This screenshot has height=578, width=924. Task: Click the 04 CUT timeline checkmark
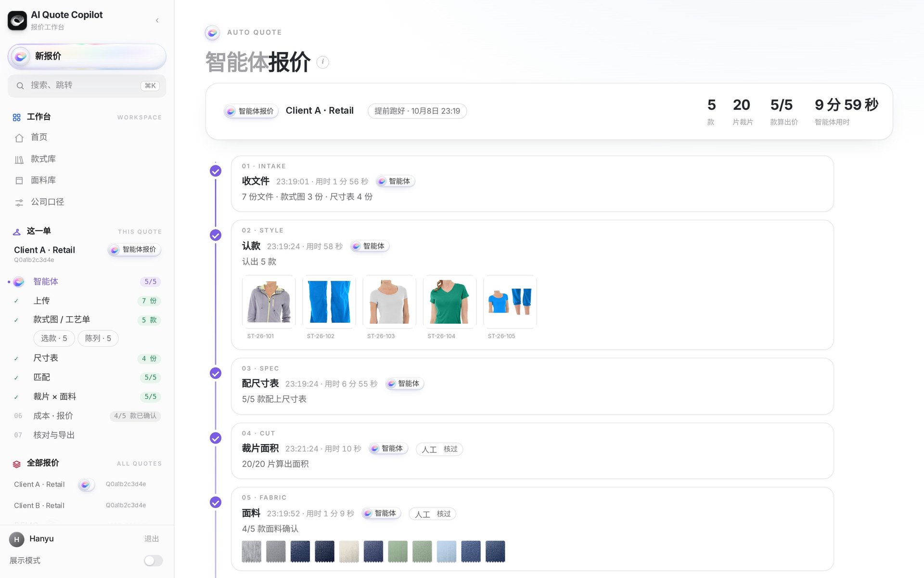pyautogui.click(x=216, y=438)
